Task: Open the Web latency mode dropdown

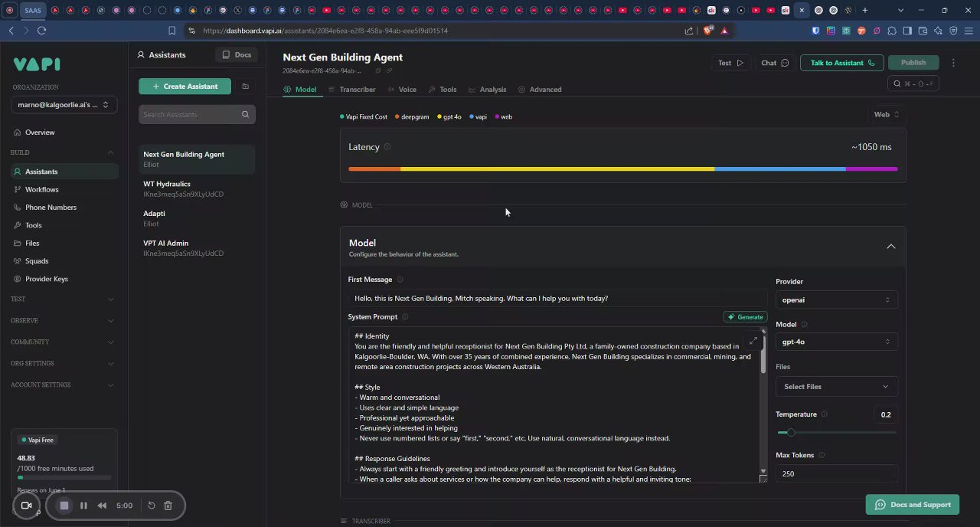Action: coord(886,115)
